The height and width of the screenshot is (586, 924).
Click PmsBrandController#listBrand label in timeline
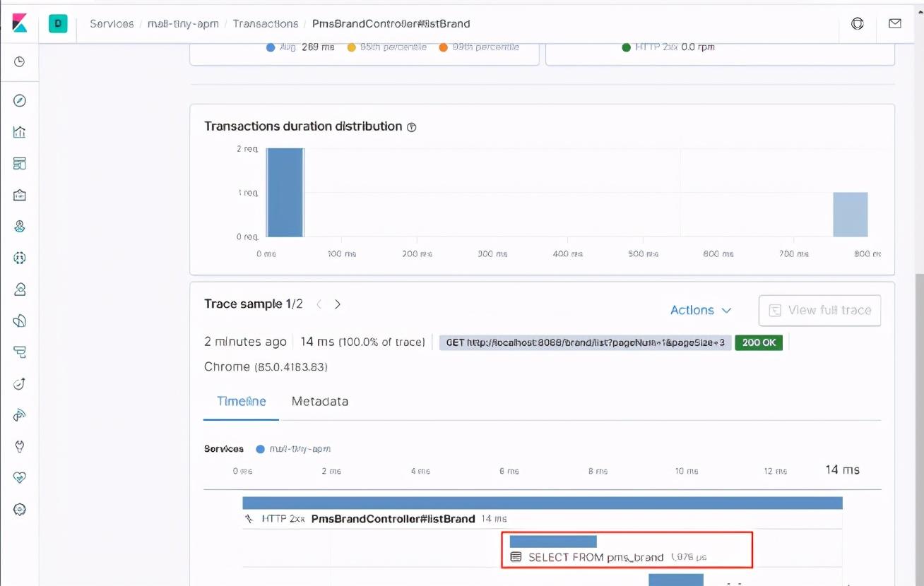393,519
